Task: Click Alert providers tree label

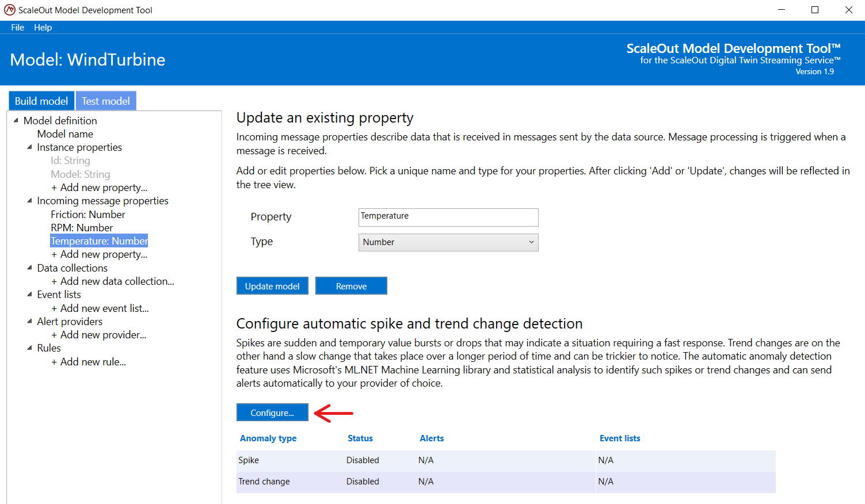Action: (70, 322)
